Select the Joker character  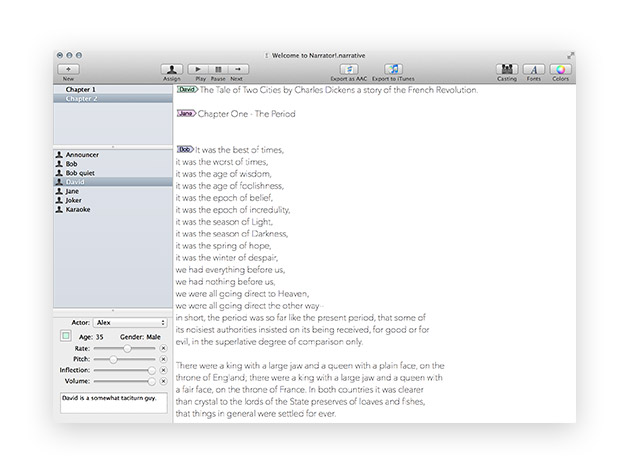(113, 200)
